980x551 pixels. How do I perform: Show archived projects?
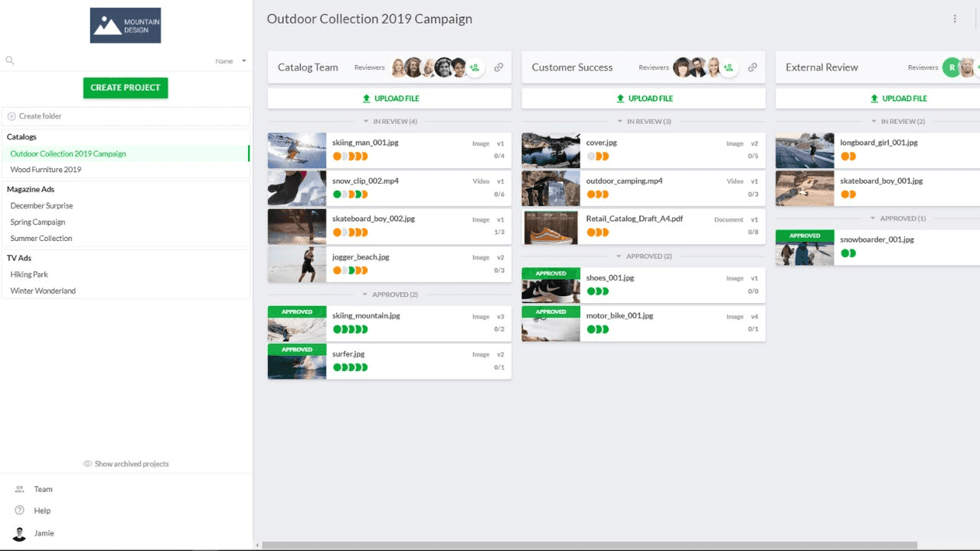point(126,464)
